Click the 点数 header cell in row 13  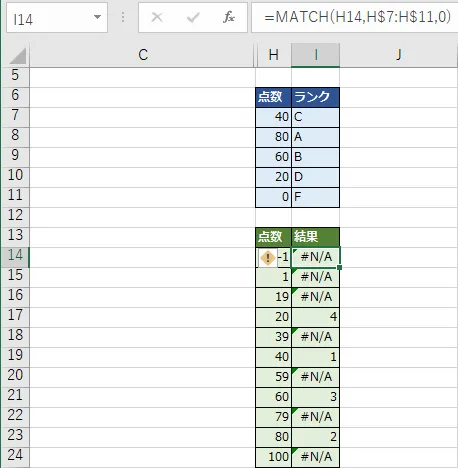coord(273,237)
